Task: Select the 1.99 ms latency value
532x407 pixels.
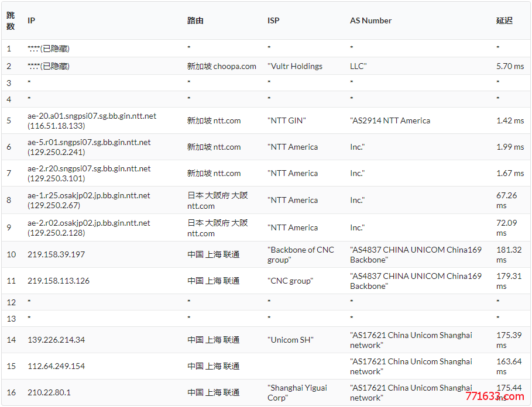Action: (510, 147)
